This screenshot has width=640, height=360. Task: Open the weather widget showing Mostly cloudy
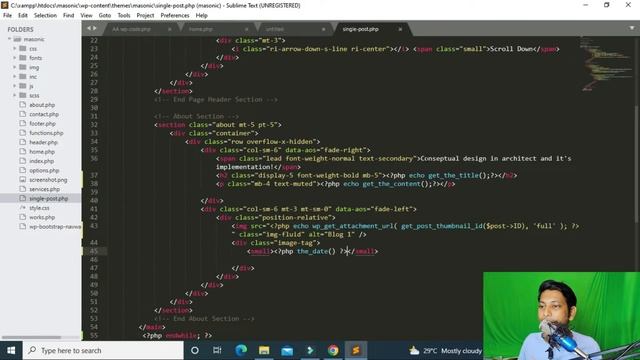[446, 351]
